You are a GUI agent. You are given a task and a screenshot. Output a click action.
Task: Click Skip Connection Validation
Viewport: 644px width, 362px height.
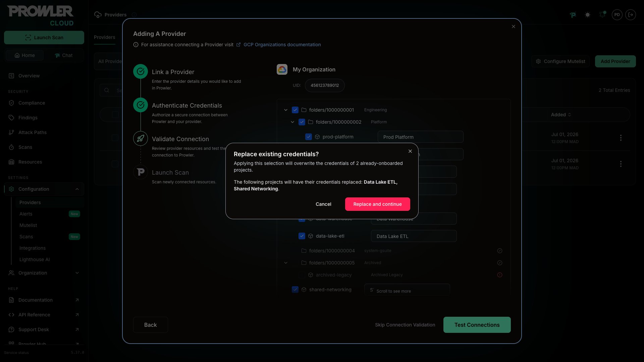[405, 325]
